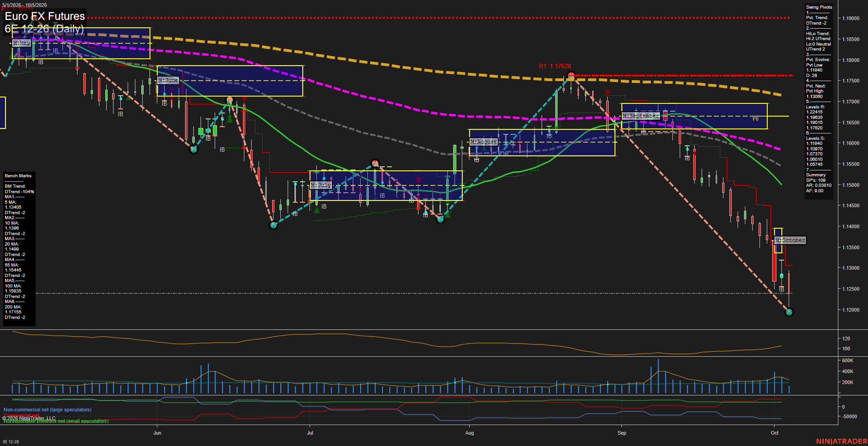This screenshot has height=446, width=868.
Task: Select the late-June swing low pivot circle
Action: [274, 225]
